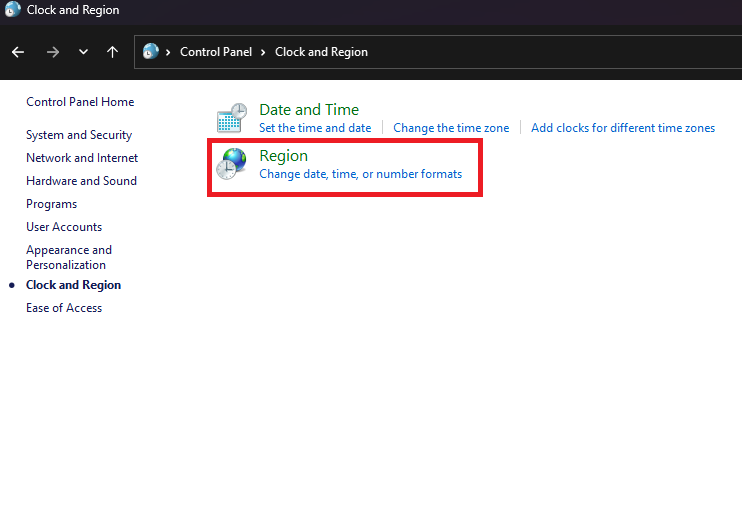The image size is (742, 507).
Task: Click the Date and Time calendar clock icon
Action: pyautogui.click(x=232, y=118)
